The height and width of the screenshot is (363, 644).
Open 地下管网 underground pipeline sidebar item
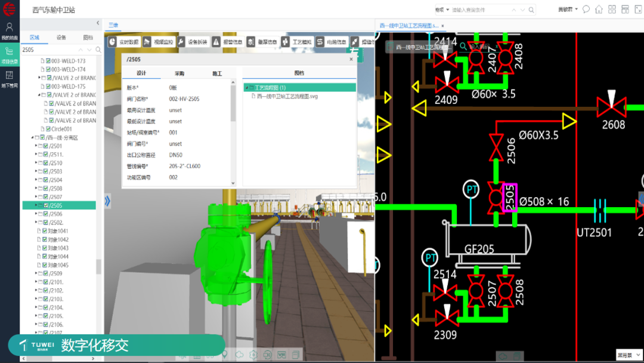(10, 79)
